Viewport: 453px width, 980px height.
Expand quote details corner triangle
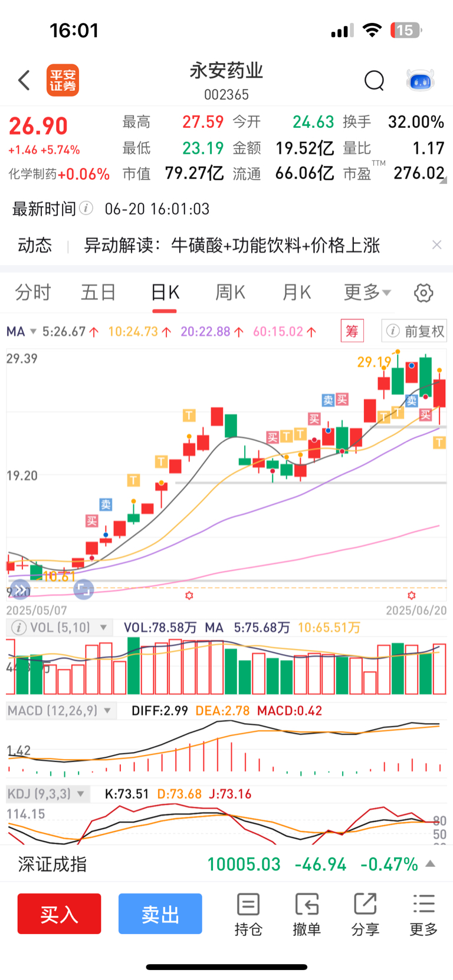[443, 180]
